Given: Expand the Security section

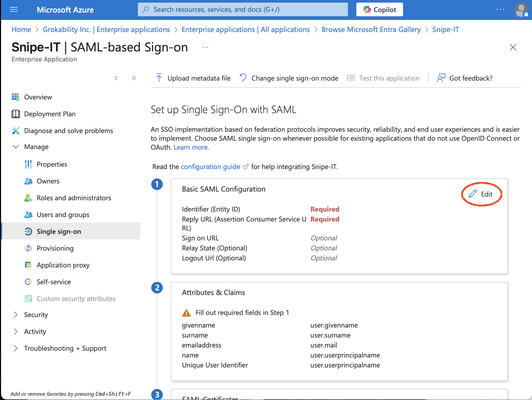Looking at the screenshot, I should click(x=16, y=314).
